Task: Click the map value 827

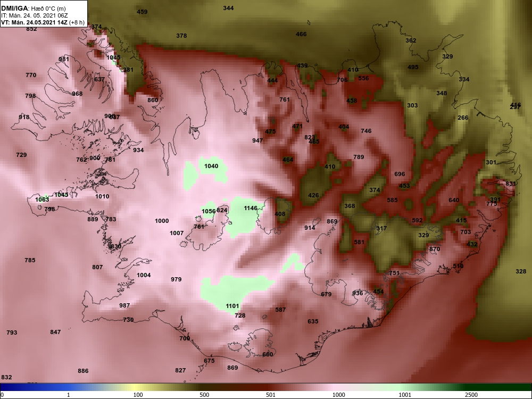Action: (180, 370)
